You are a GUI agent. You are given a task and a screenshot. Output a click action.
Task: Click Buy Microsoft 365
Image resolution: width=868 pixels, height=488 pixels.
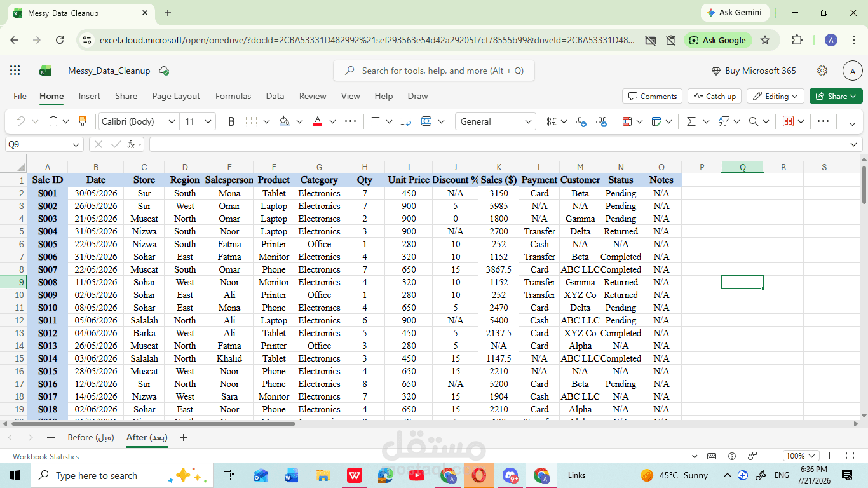754,71
